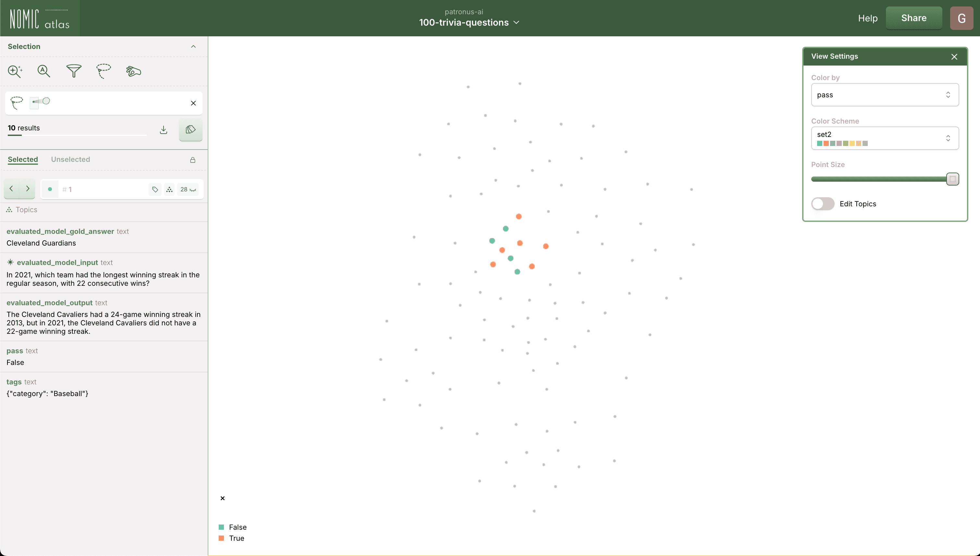Select the hand cherry-pick tool
This screenshot has width=980, height=556.
[133, 71]
